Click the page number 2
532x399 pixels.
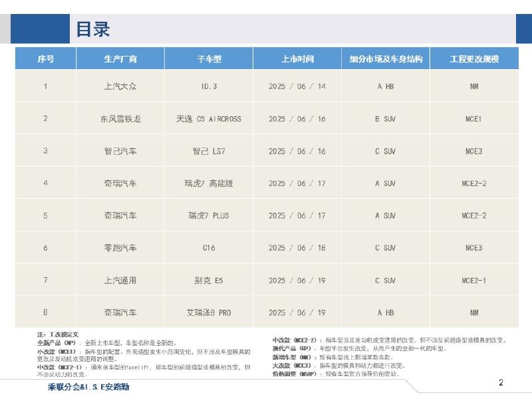point(501,382)
